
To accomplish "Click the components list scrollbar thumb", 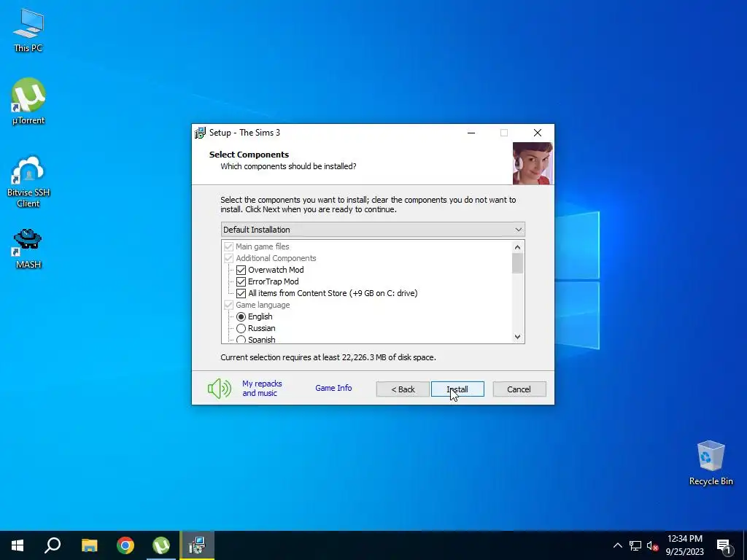I will tap(518, 263).
